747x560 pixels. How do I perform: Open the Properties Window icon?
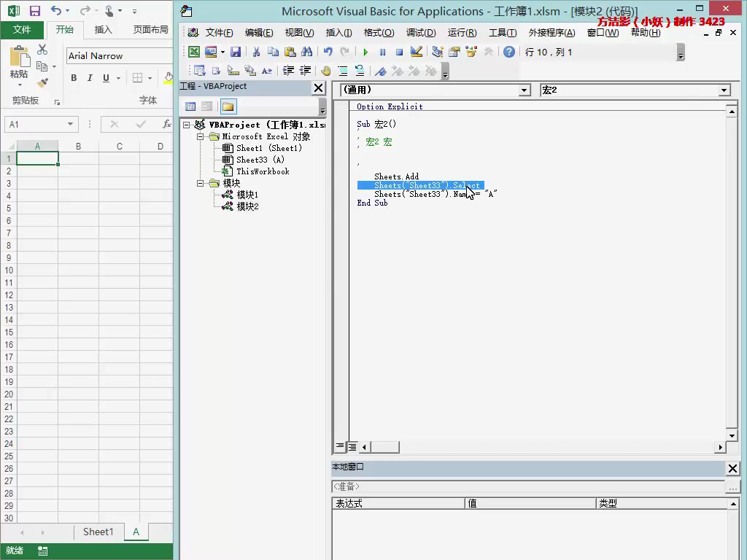454,52
